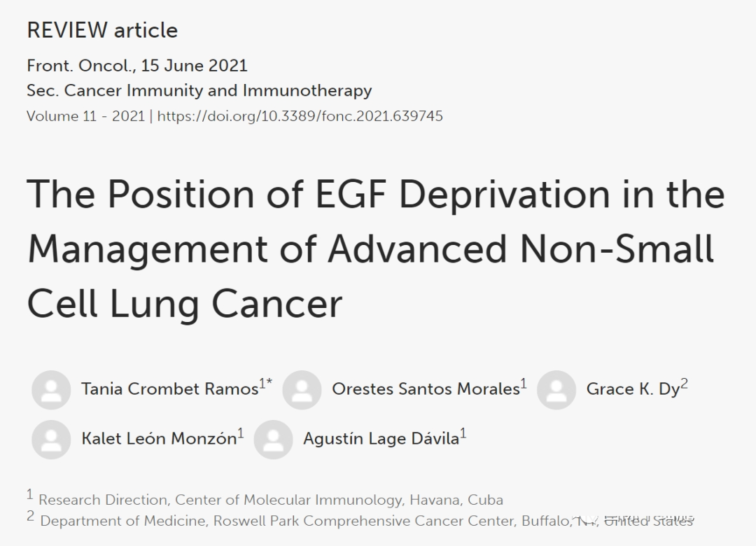Open author Tania Crombet Ramos name link
The image size is (756, 546).
point(169,388)
